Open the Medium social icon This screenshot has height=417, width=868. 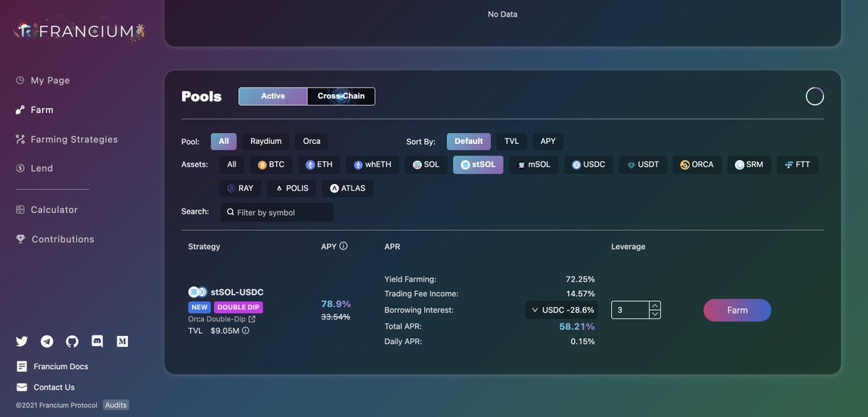pyautogui.click(x=122, y=340)
